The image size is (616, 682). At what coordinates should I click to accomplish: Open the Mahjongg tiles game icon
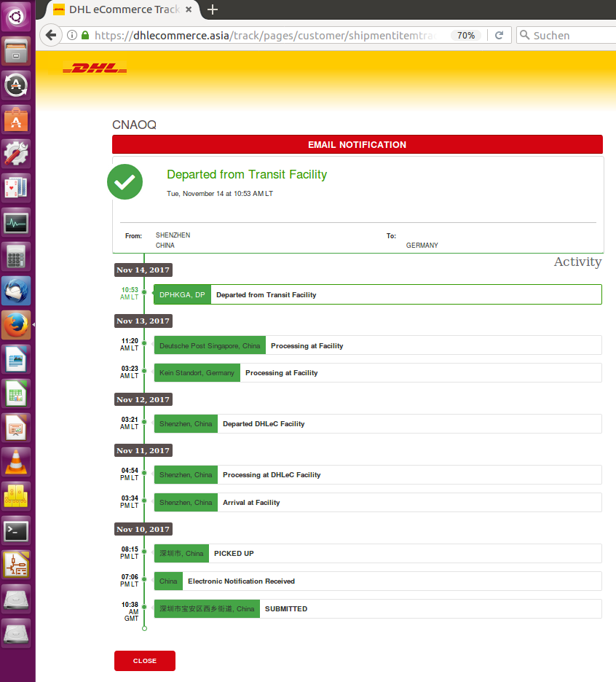coord(16,496)
